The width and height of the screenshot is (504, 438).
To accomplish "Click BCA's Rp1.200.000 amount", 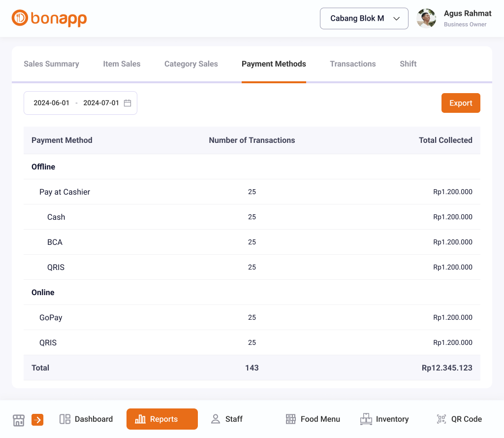I will pyautogui.click(x=453, y=242).
